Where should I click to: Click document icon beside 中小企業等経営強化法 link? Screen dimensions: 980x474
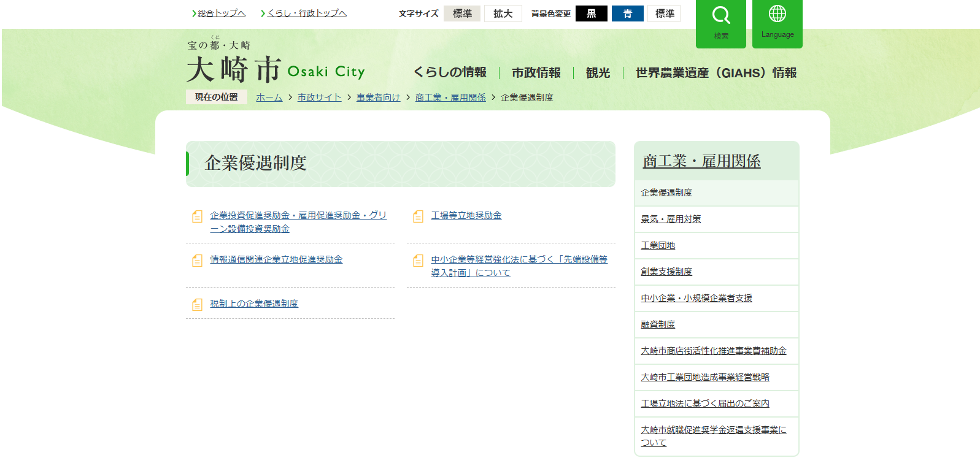[418, 261]
